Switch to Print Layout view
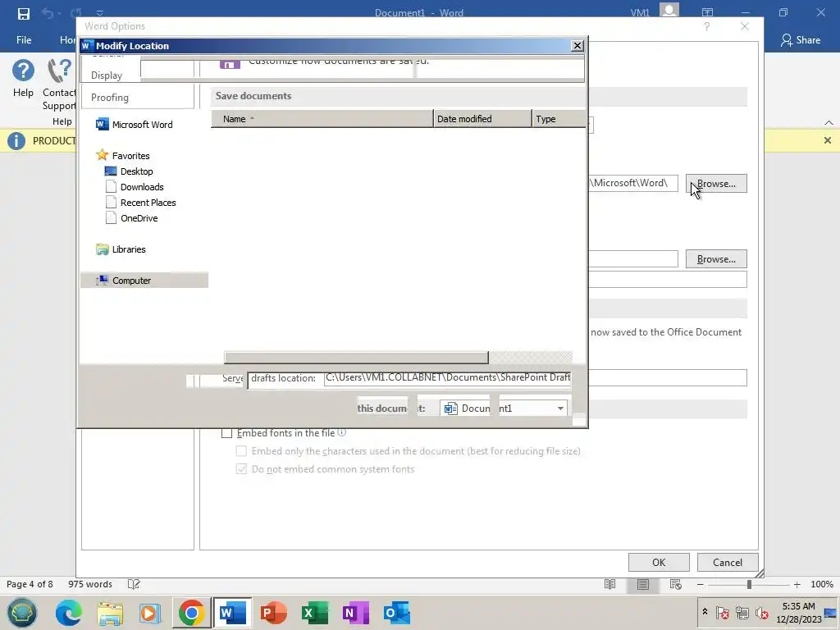The width and height of the screenshot is (840, 630). [643, 584]
